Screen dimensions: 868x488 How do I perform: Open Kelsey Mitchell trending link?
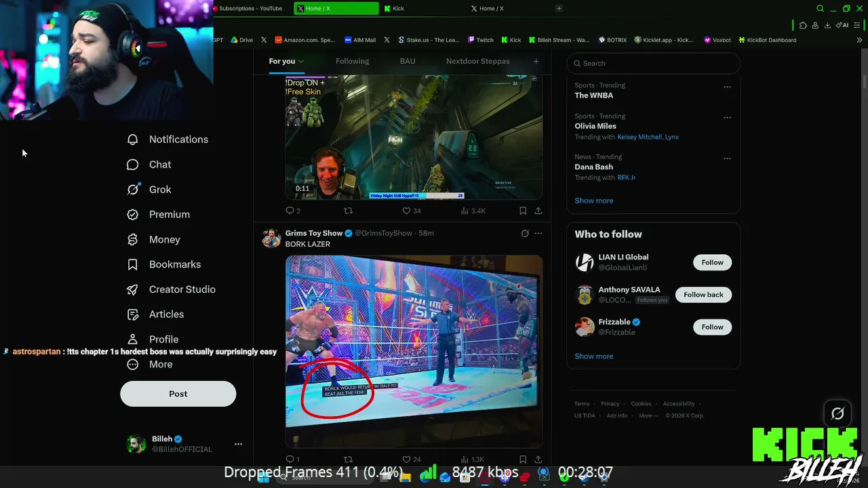click(x=639, y=137)
